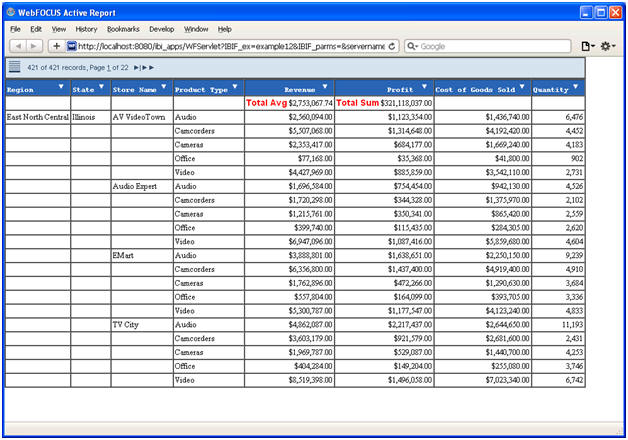Open the History menu

86,29
